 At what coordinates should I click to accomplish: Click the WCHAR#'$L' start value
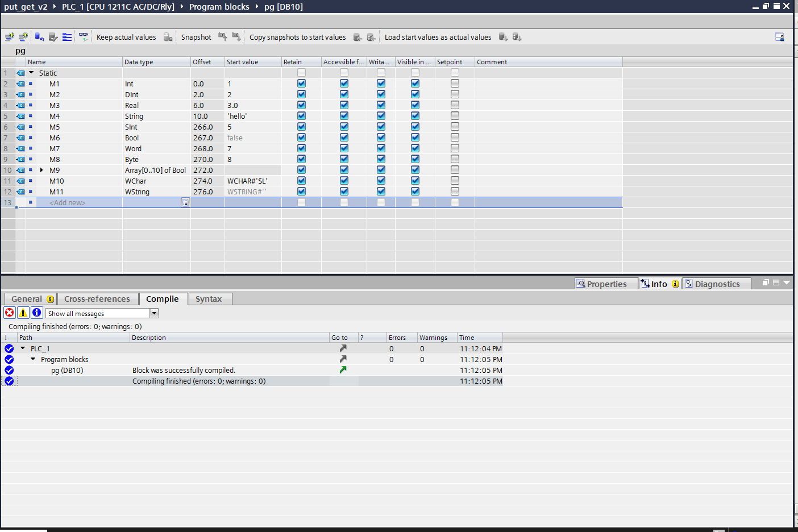pyautogui.click(x=253, y=181)
